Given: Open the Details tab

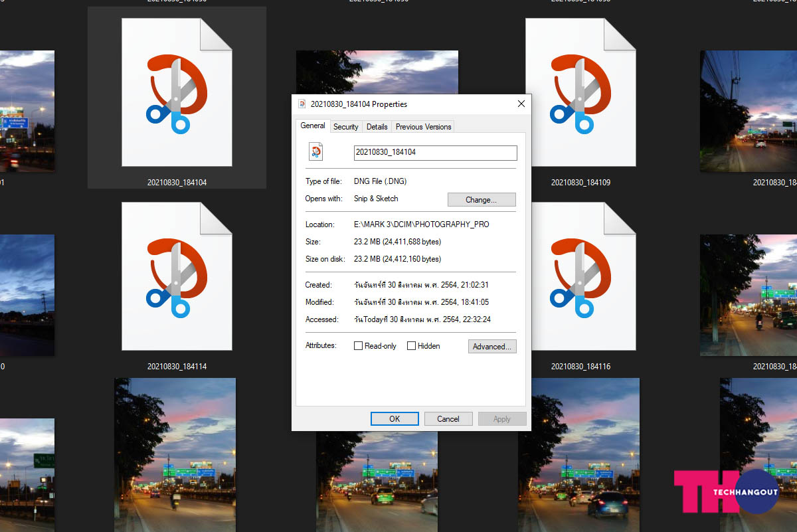Looking at the screenshot, I should [x=377, y=127].
